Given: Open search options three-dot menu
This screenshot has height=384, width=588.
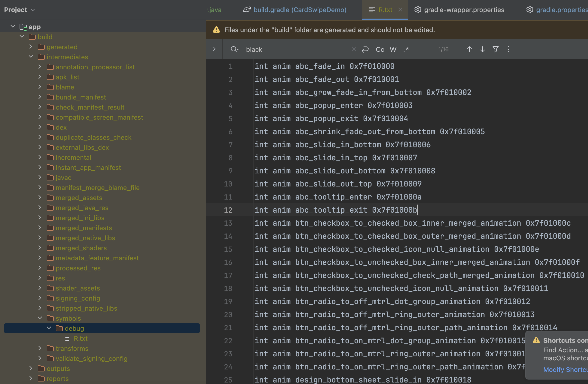Looking at the screenshot, I should click(509, 49).
